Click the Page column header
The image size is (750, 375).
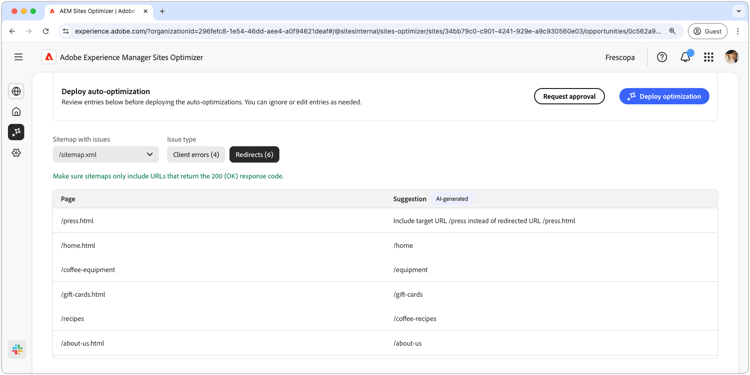point(68,199)
